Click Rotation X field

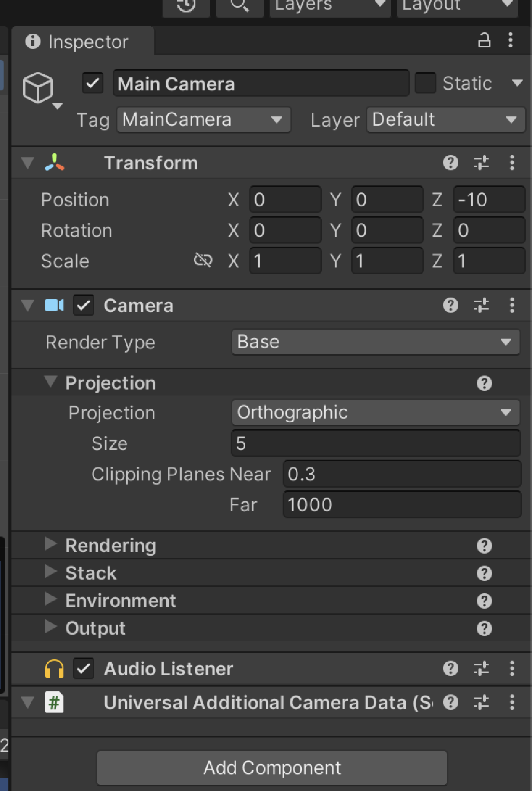coord(285,230)
